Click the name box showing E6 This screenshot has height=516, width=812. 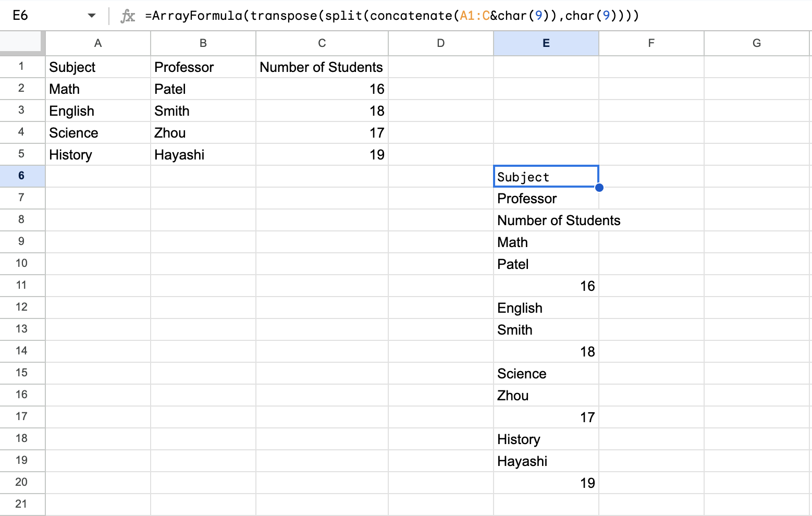pos(31,16)
